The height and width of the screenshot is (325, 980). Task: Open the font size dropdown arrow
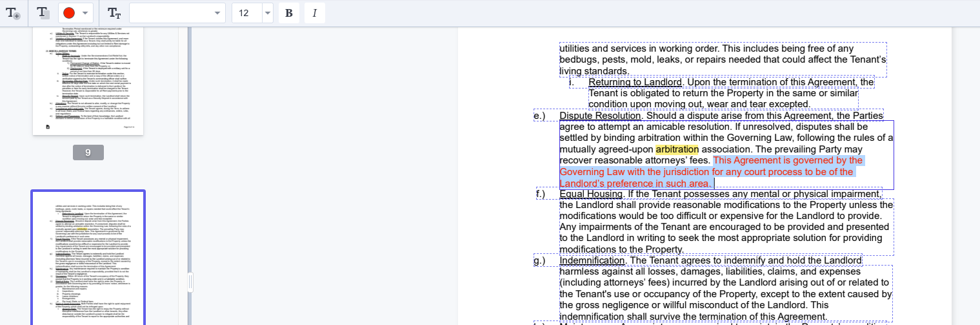[x=267, y=13]
